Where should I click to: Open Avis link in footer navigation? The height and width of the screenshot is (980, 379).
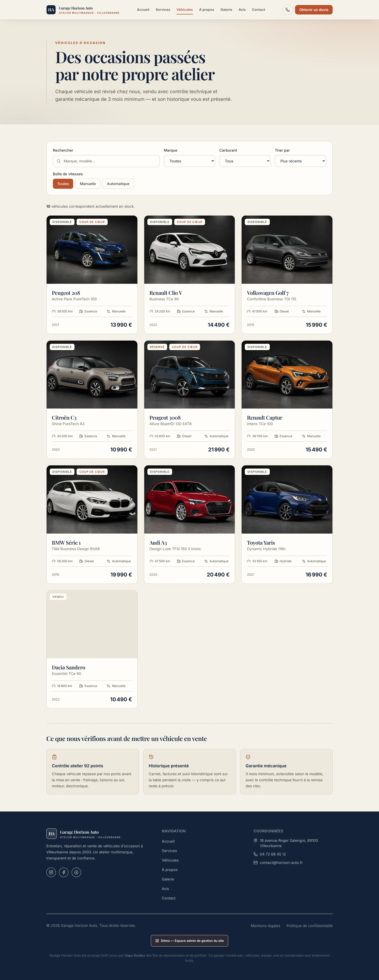[x=165, y=889]
